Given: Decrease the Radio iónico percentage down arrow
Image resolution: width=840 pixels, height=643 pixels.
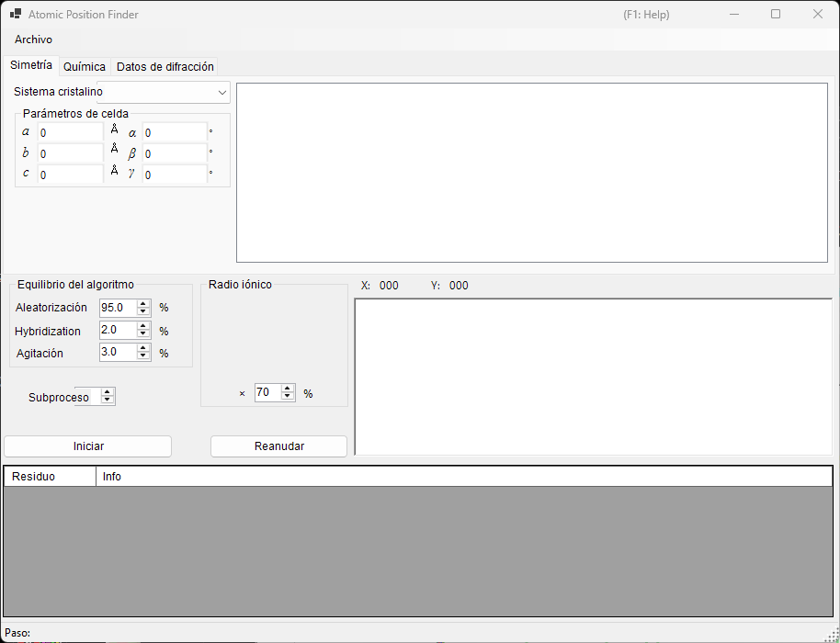Looking at the screenshot, I should click(x=288, y=396).
